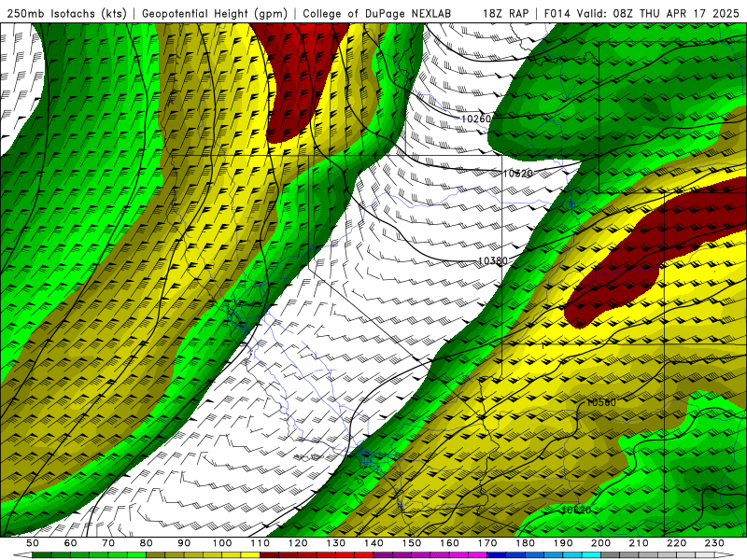Click the 10560 height contour label
The width and height of the screenshot is (747, 560).
pyautogui.click(x=601, y=403)
